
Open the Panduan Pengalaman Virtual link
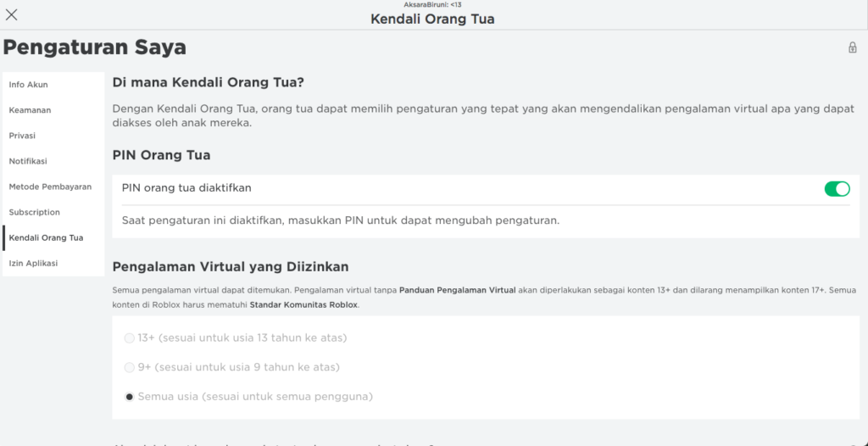point(457,291)
